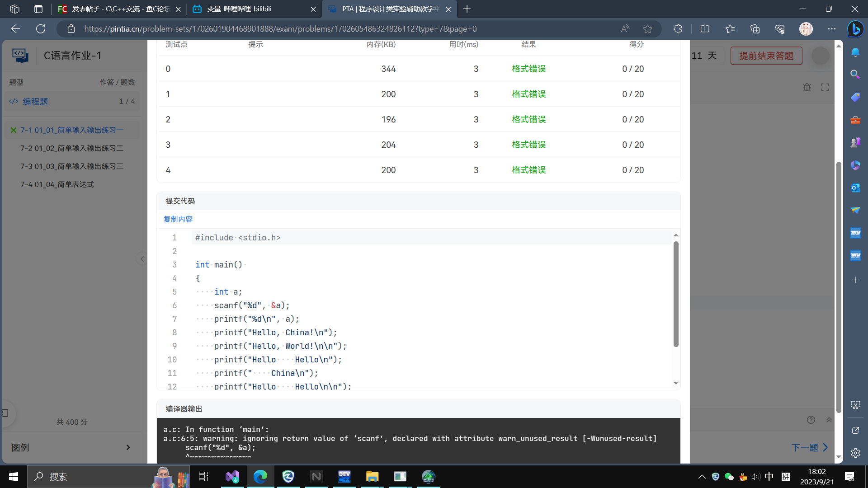Add a new app to sidebar
The width and height of the screenshot is (868, 488).
click(x=855, y=280)
